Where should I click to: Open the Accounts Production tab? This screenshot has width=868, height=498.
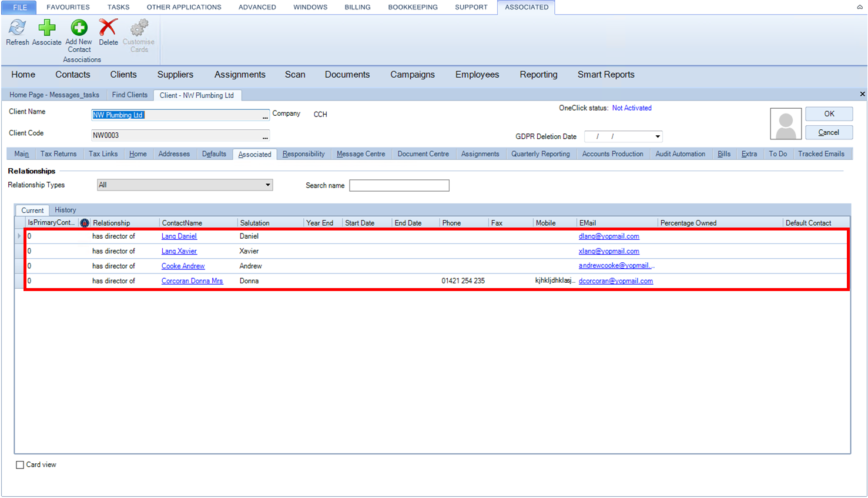612,154
